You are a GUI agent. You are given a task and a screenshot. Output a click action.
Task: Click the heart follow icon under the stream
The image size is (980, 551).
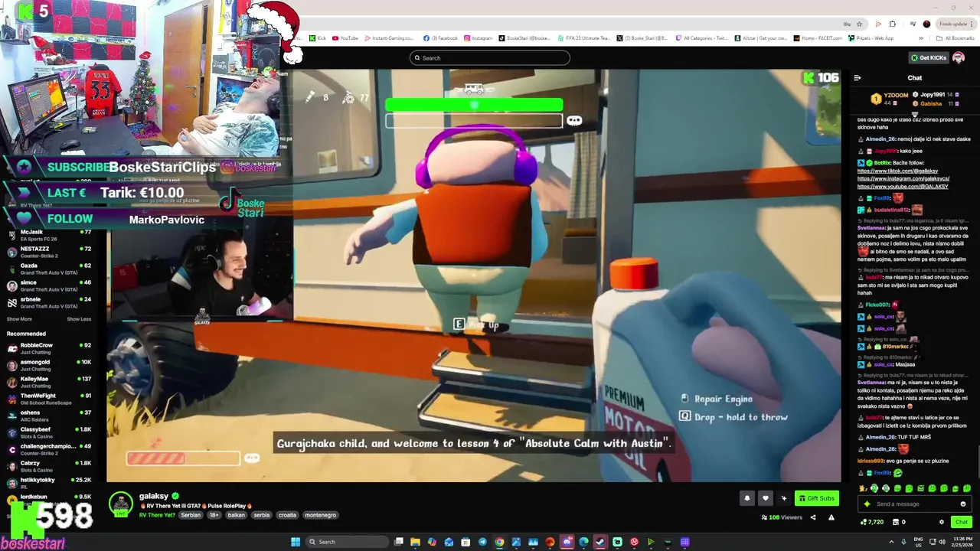[x=765, y=498]
